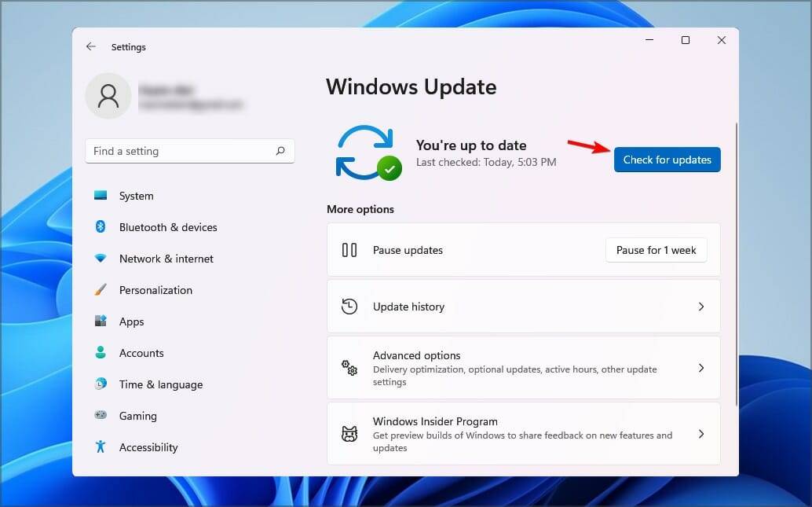Expand the Update history row
Image resolution: width=812 pixels, height=507 pixels.
(701, 307)
